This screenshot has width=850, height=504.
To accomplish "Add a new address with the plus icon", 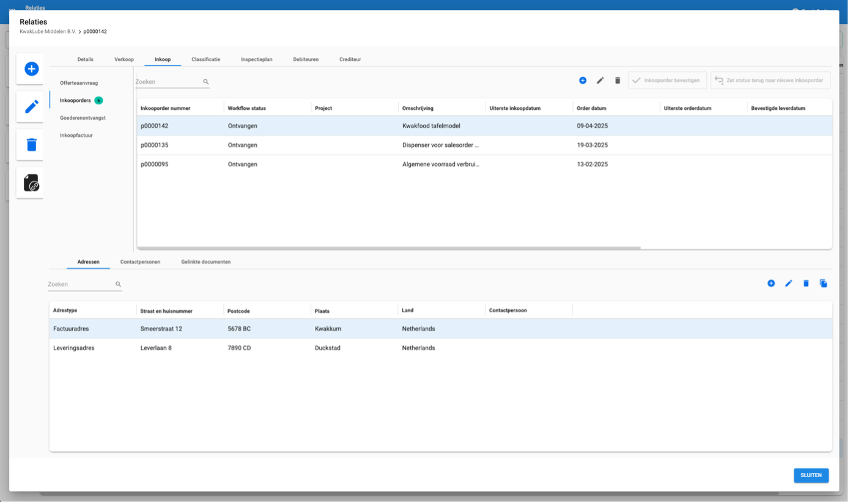I will [x=771, y=283].
